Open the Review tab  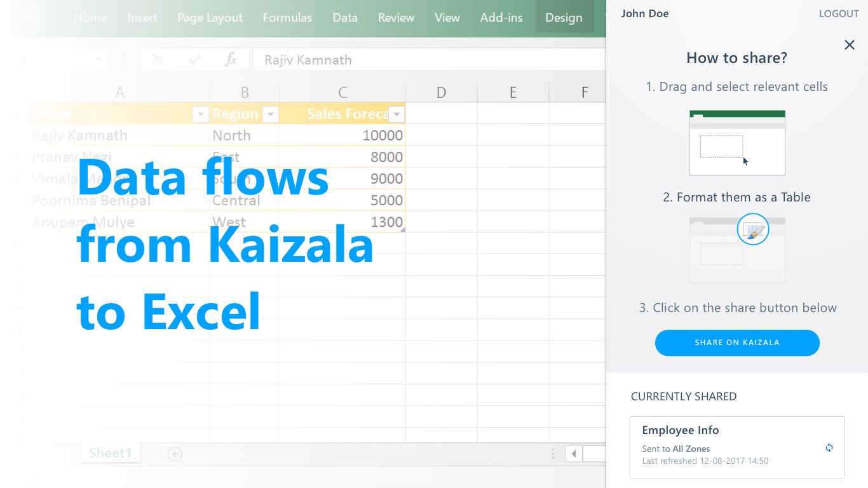click(x=397, y=18)
